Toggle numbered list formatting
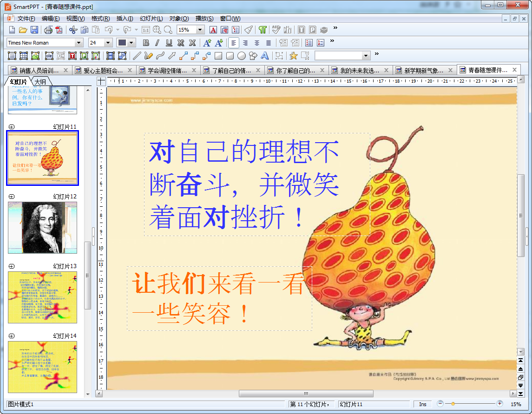 [x=320, y=43]
